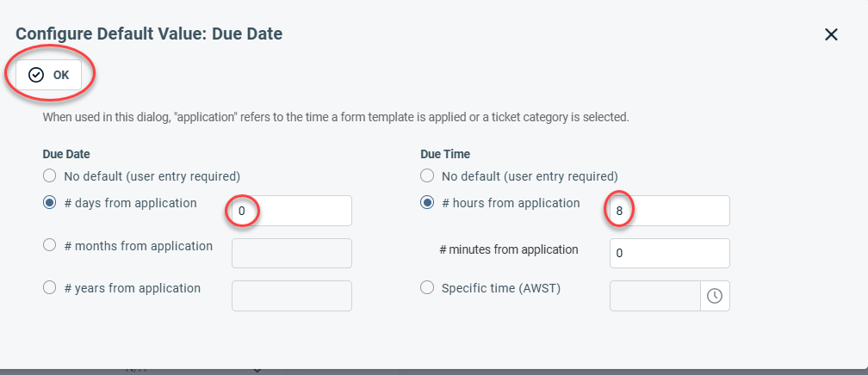Focus the hours from application input field

tap(669, 211)
